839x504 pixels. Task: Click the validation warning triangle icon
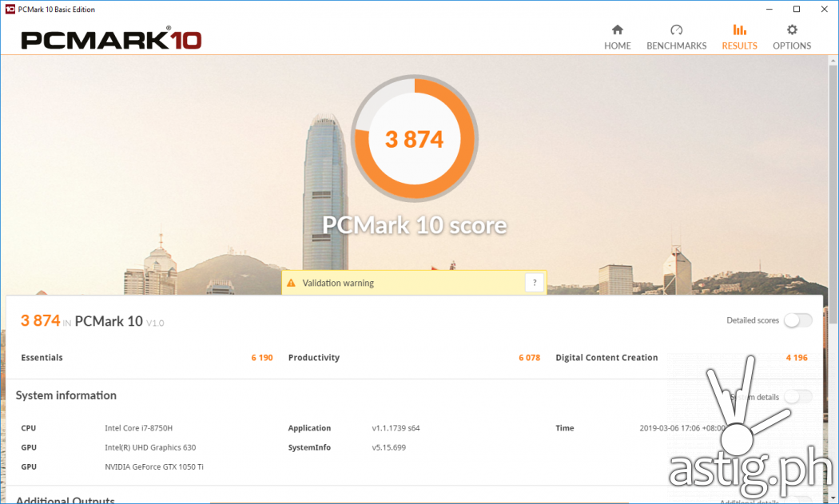click(x=291, y=283)
